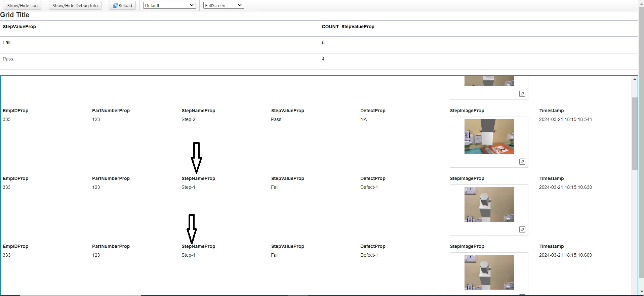Toggle Show/Hide Debug Info
This screenshot has height=296, width=644.
coord(75,5)
